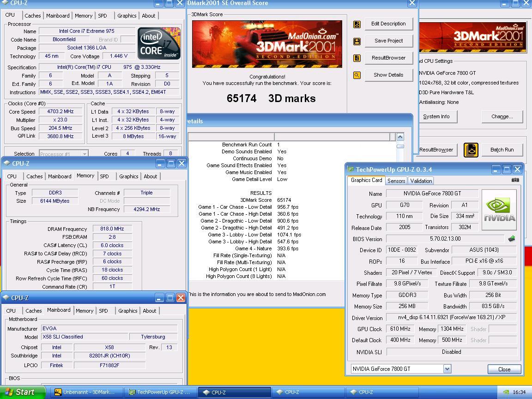The height and width of the screenshot is (399, 532).
Task: Click the Batch Run button
Action: click(502, 150)
